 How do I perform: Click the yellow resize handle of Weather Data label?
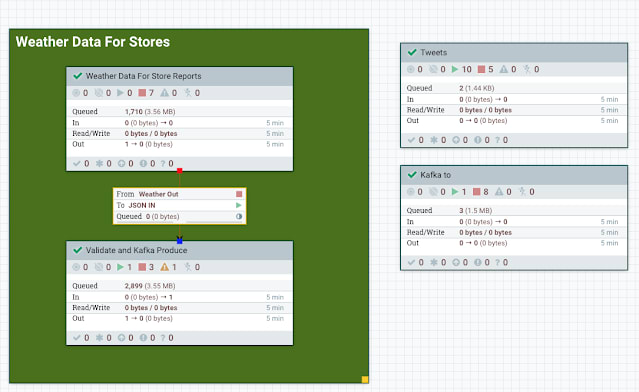click(x=365, y=379)
